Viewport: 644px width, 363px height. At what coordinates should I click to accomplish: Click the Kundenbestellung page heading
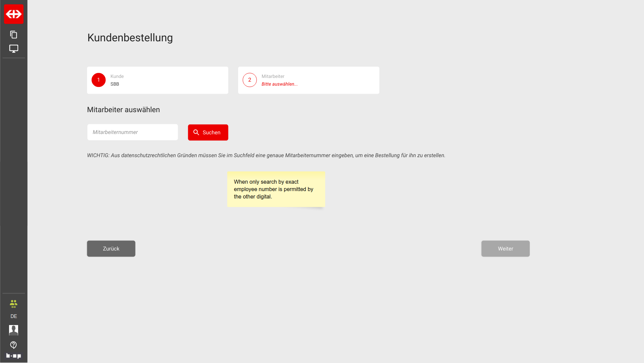coord(130,38)
